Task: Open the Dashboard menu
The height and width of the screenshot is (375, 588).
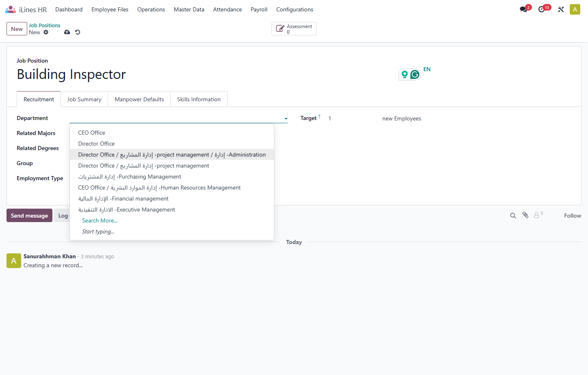Action: click(69, 9)
